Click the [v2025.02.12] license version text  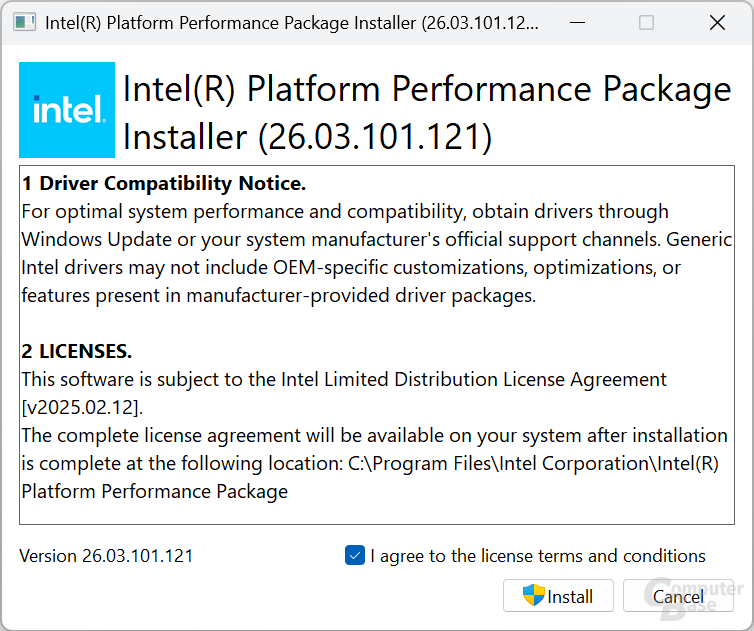click(82, 408)
